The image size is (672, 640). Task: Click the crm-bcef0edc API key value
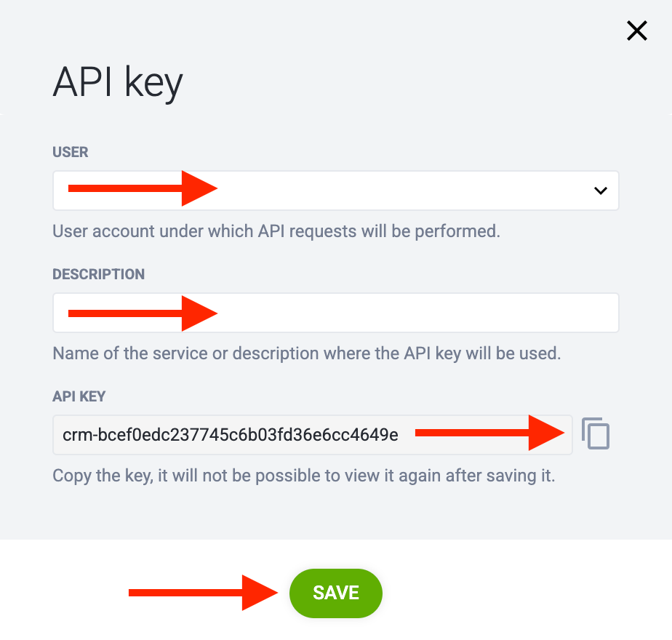coord(231,435)
